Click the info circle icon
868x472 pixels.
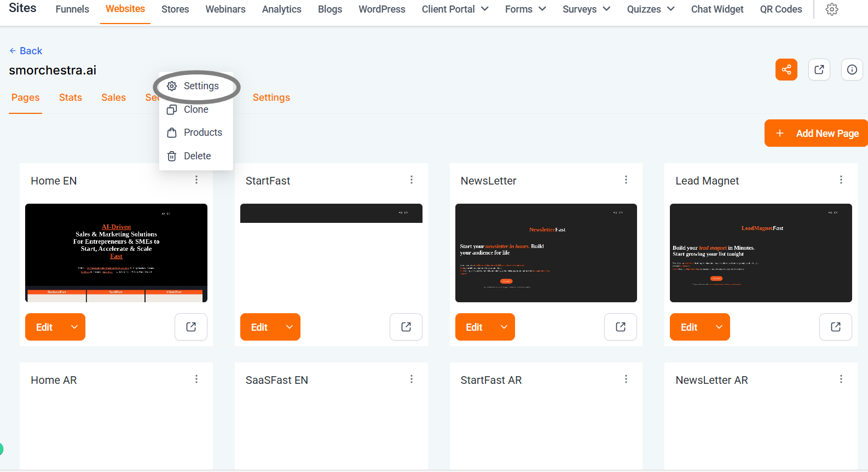852,70
